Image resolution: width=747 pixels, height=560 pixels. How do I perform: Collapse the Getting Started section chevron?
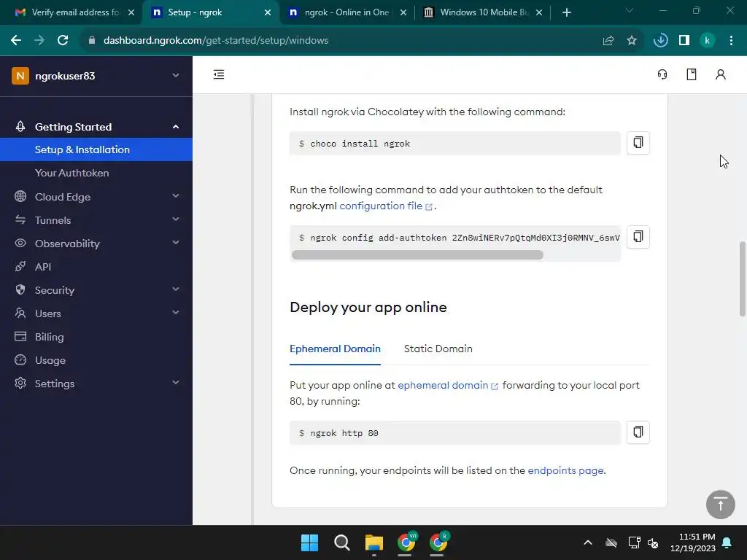176,127
